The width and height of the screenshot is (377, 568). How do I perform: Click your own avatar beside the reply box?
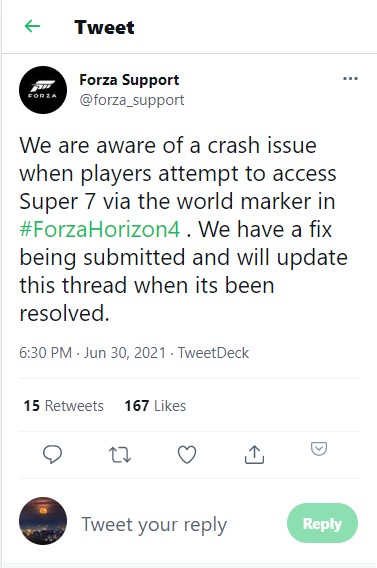(43, 521)
